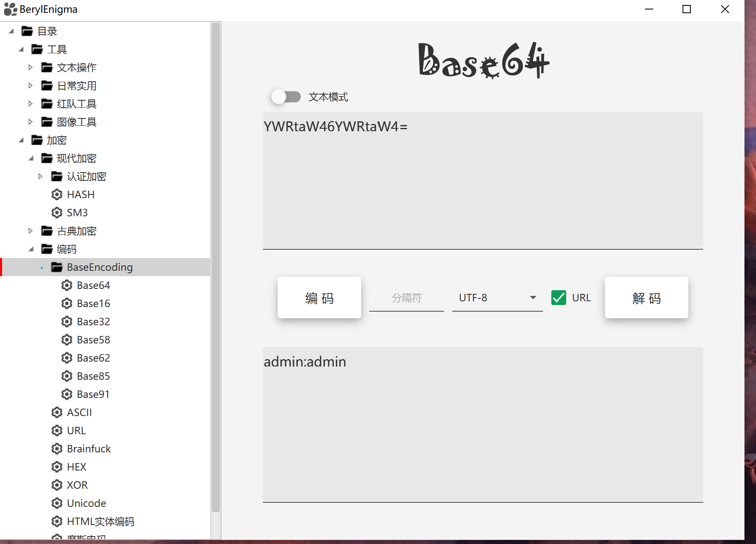756x544 pixels.
Task: Select the XOR tool gear icon
Action: 57,485
